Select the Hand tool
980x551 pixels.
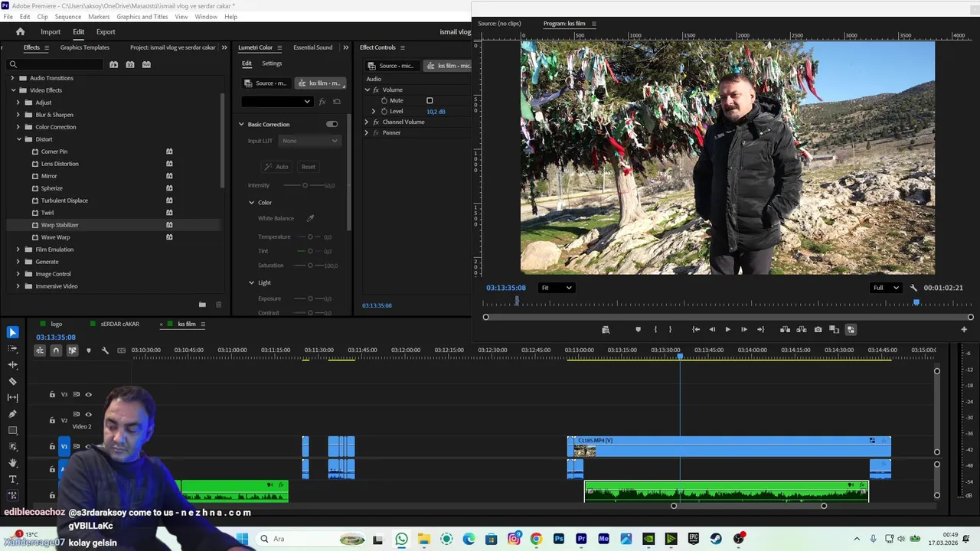point(12,463)
